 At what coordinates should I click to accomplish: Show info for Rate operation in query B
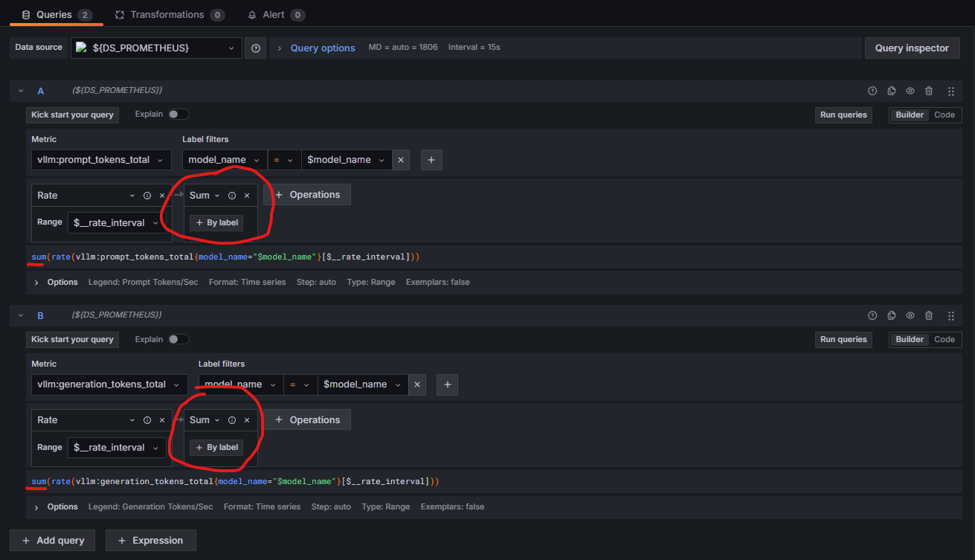(x=147, y=420)
